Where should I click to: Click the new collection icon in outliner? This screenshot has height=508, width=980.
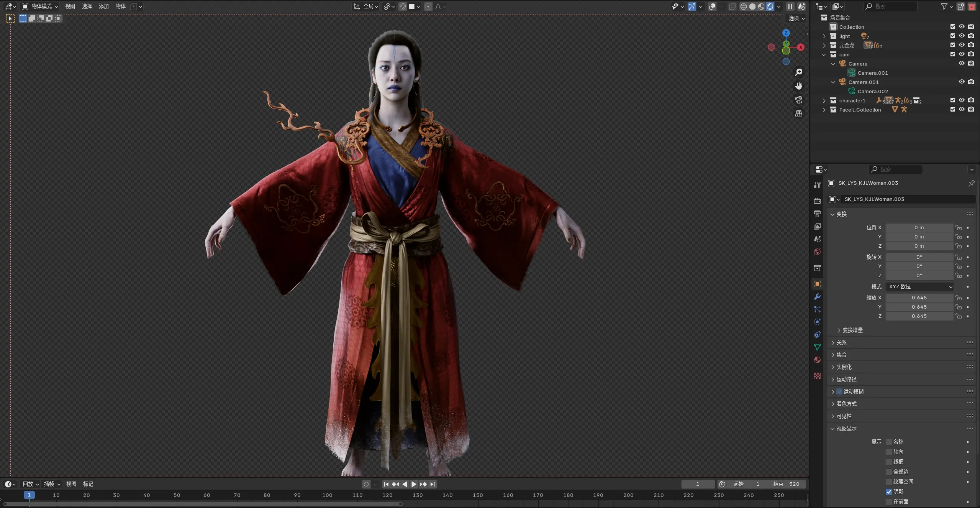(961, 7)
